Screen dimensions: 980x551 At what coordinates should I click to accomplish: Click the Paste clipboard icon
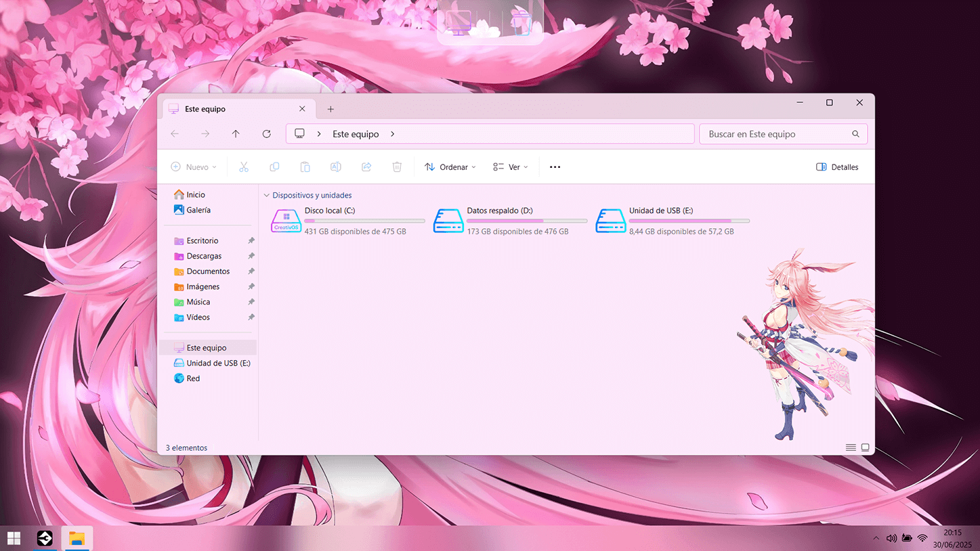pyautogui.click(x=305, y=167)
